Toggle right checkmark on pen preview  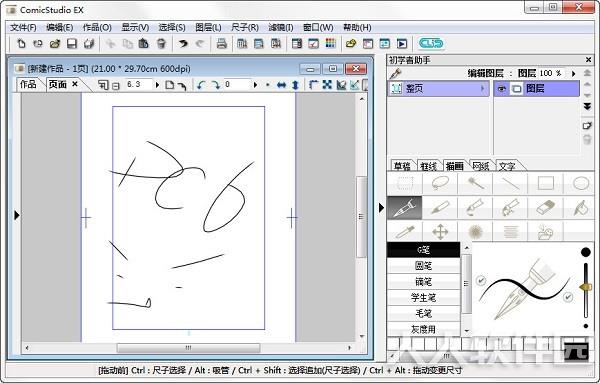(568, 297)
